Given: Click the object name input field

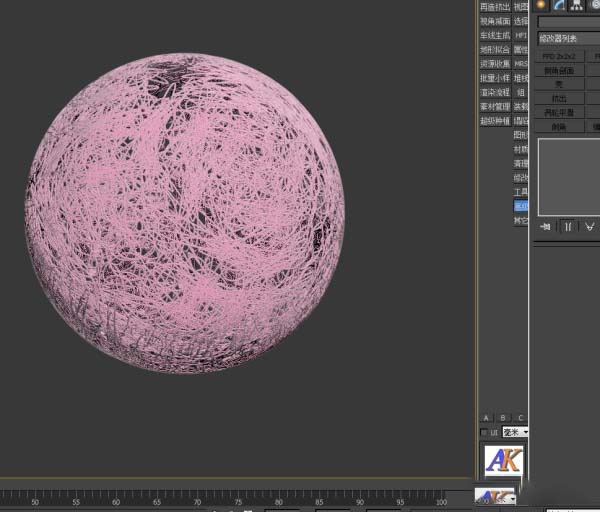Looking at the screenshot, I should tap(569, 21).
